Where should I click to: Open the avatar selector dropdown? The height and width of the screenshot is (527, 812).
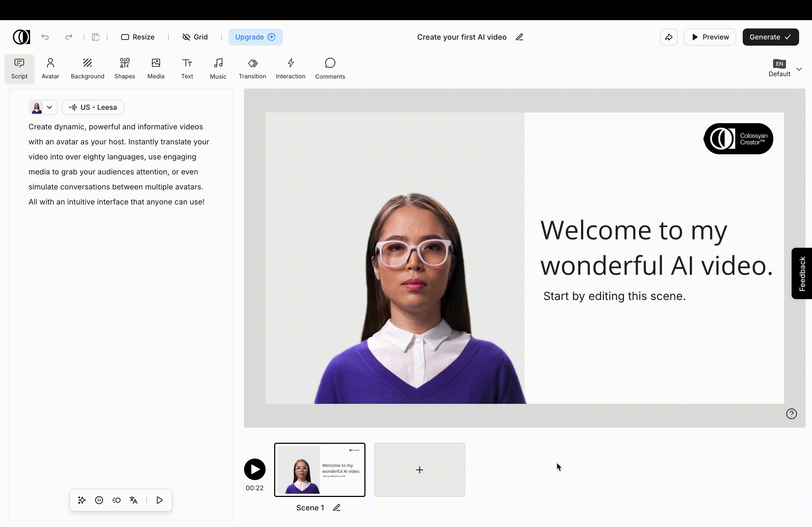tap(43, 107)
